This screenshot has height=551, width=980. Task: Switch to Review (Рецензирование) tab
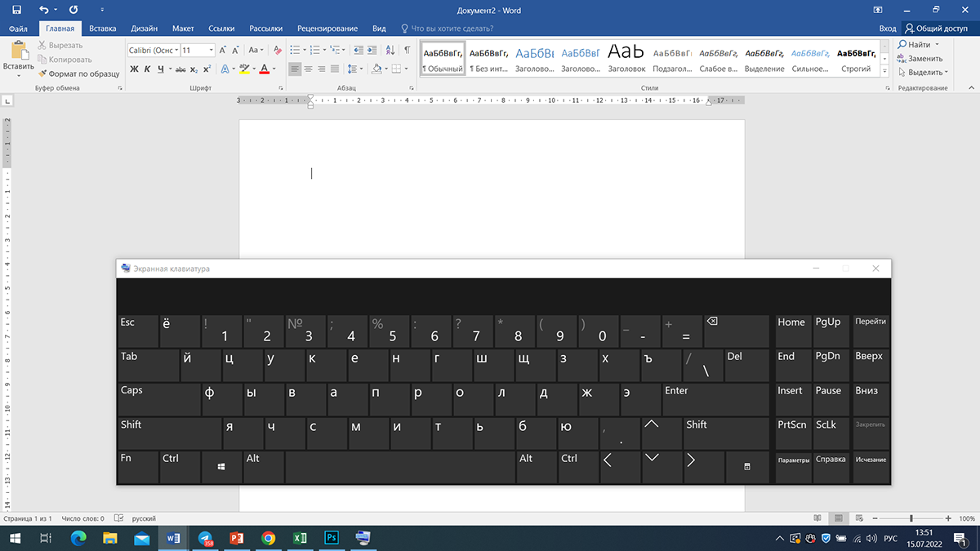[327, 28]
